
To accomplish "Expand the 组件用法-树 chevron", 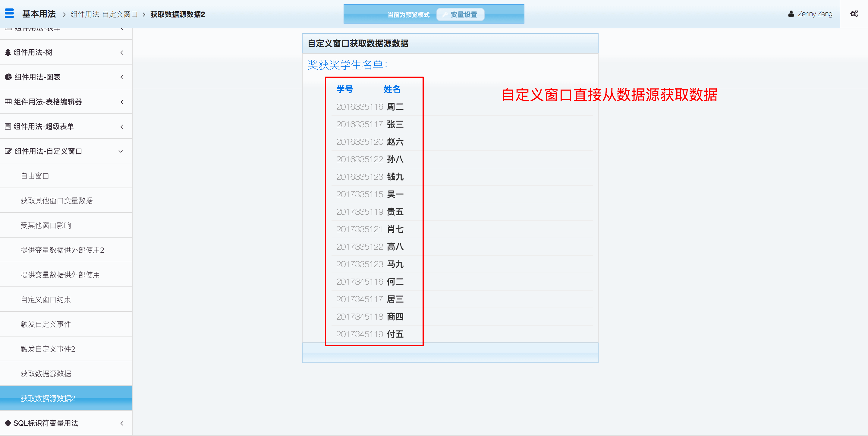I will pyautogui.click(x=122, y=52).
